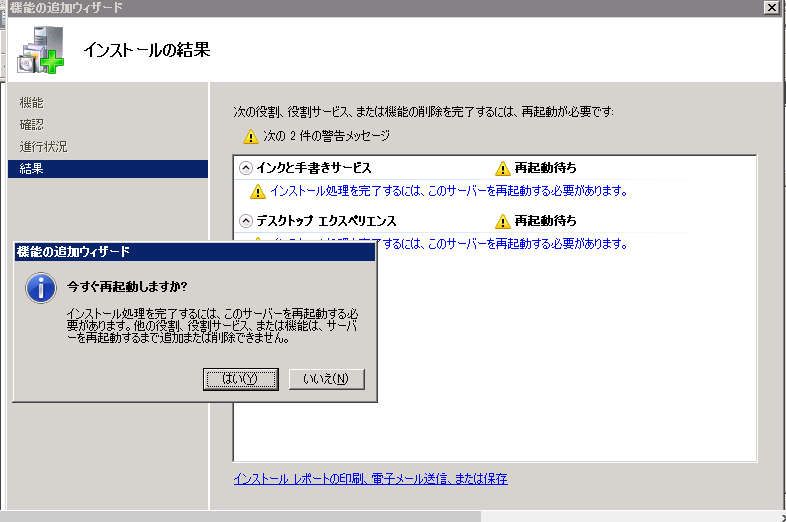The image size is (786, 522).
Task: Click the インストールの結果 page heading
Action: pos(147,50)
